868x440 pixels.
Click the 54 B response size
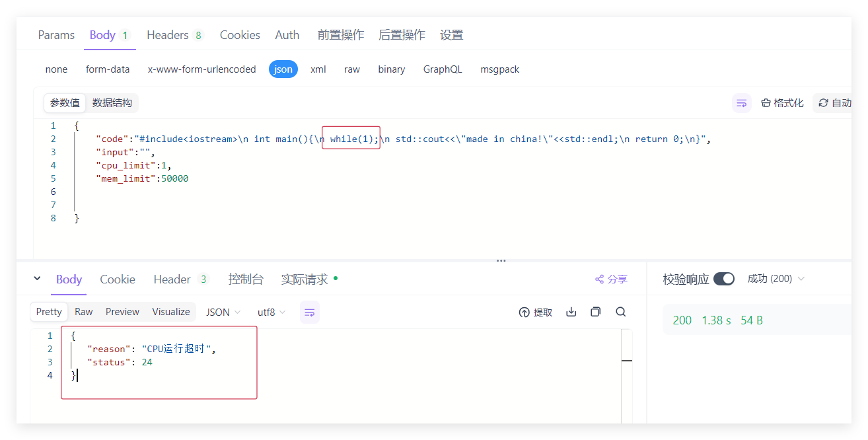click(x=752, y=320)
